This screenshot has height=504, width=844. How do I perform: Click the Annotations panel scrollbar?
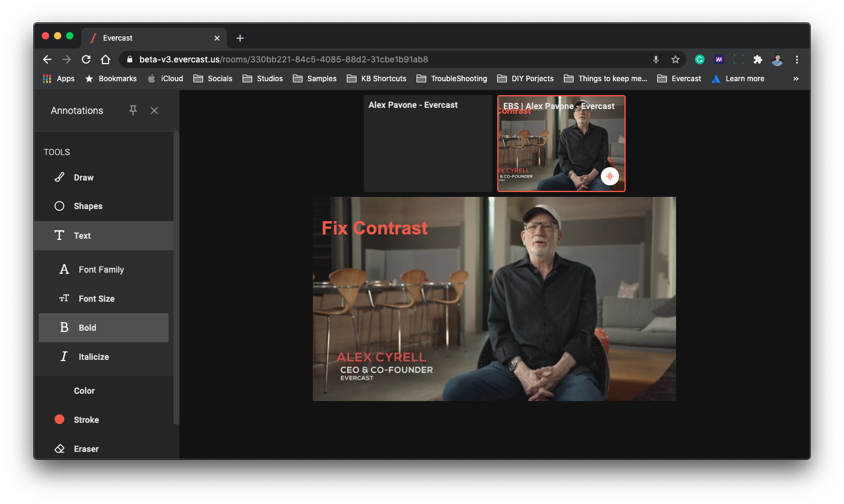coord(176,279)
